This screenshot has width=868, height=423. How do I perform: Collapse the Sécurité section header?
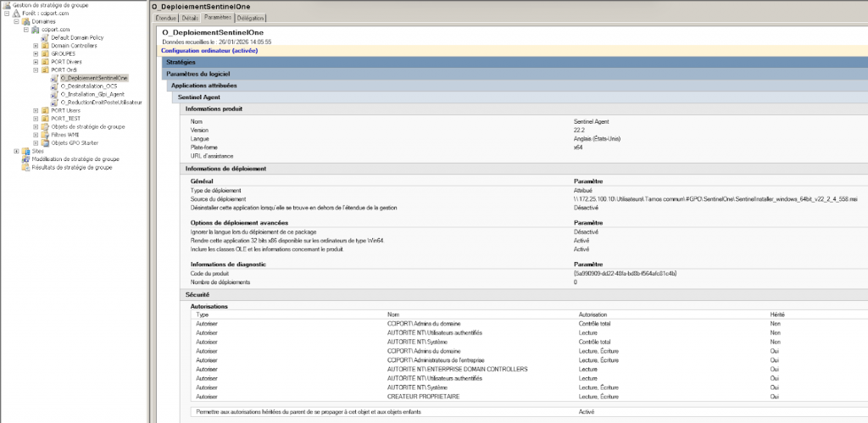click(x=524, y=295)
